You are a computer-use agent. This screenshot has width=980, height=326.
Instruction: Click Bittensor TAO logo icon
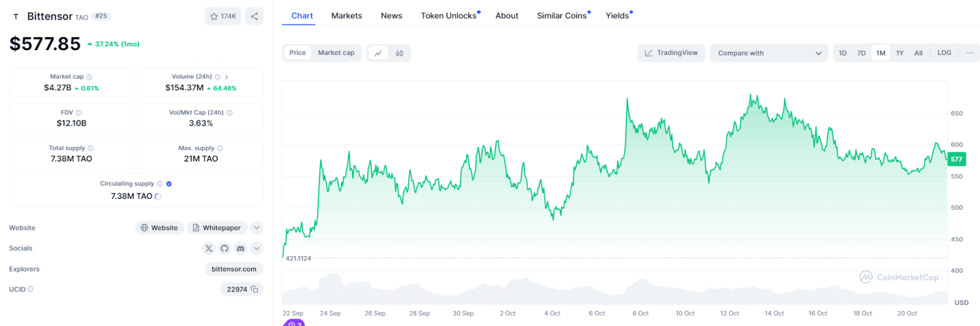click(x=16, y=17)
